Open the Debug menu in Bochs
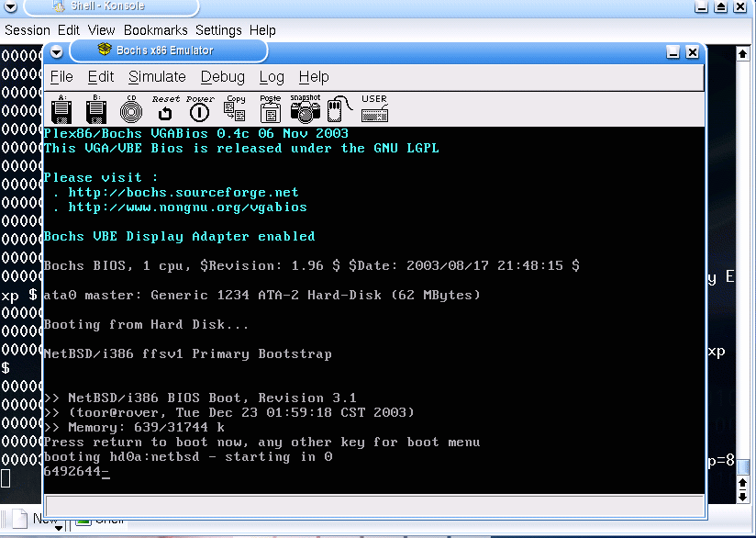Screen dimensions: 756x538 [x=223, y=77]
